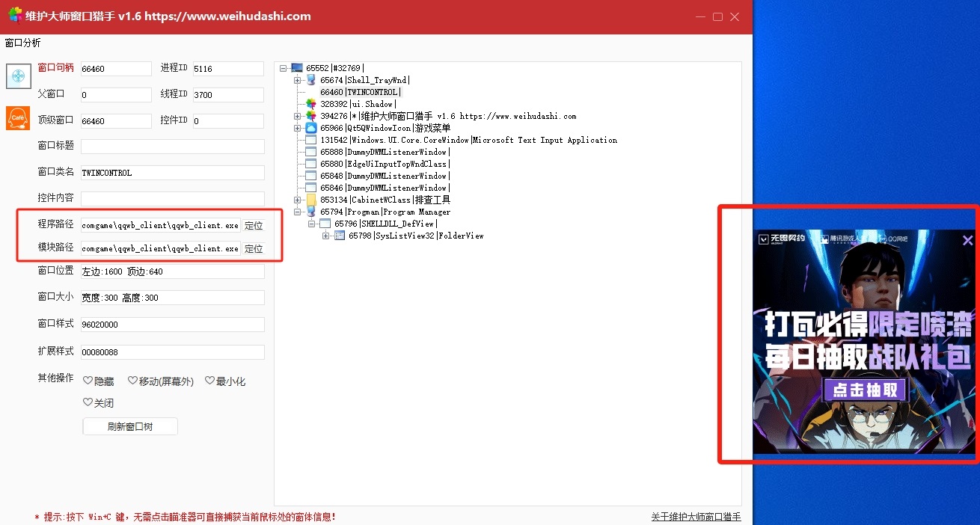The height and width of the screenshot is (525, 980).
Task: Collapse the 65552 root desktop node
Action: pos(284,68)
